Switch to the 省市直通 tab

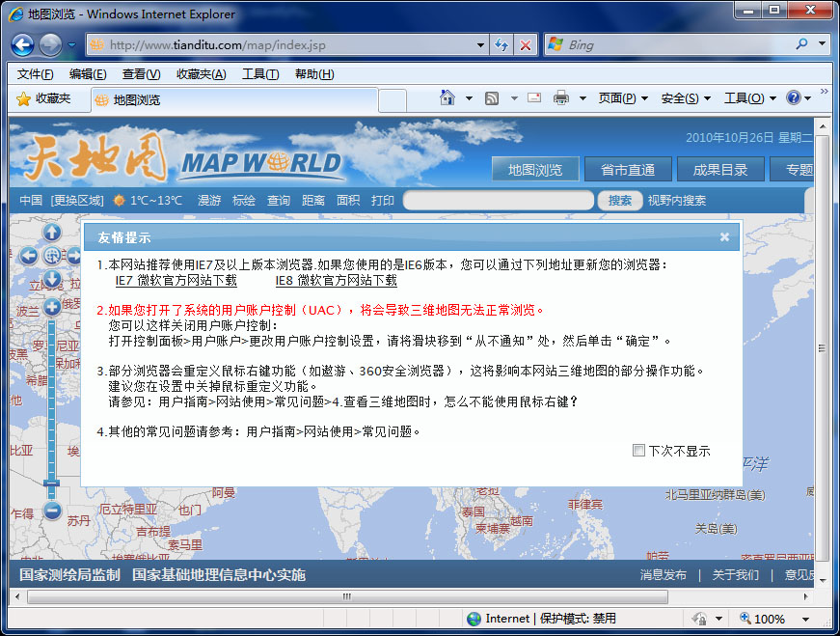(x=628, y=170)
